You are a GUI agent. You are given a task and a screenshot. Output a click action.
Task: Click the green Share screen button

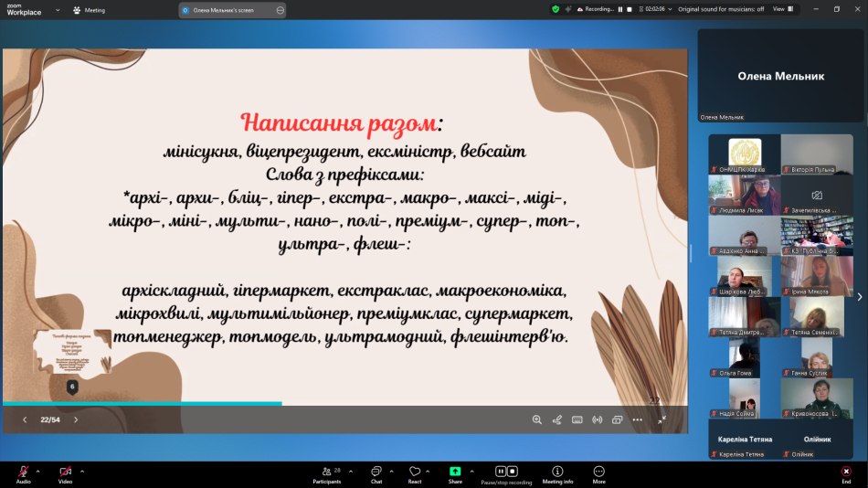[x=455, y=472]
